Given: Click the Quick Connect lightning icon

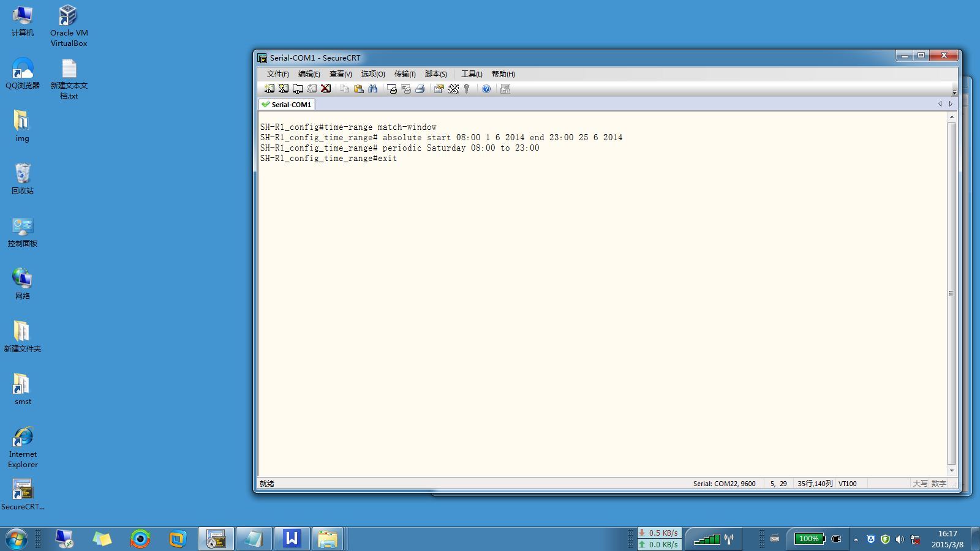Looking at the screenshot, I should (283, 89).
